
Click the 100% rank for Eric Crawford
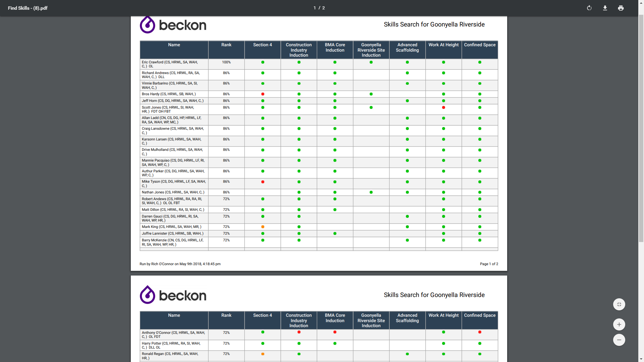pyautogui.click(x=226, y=62)
